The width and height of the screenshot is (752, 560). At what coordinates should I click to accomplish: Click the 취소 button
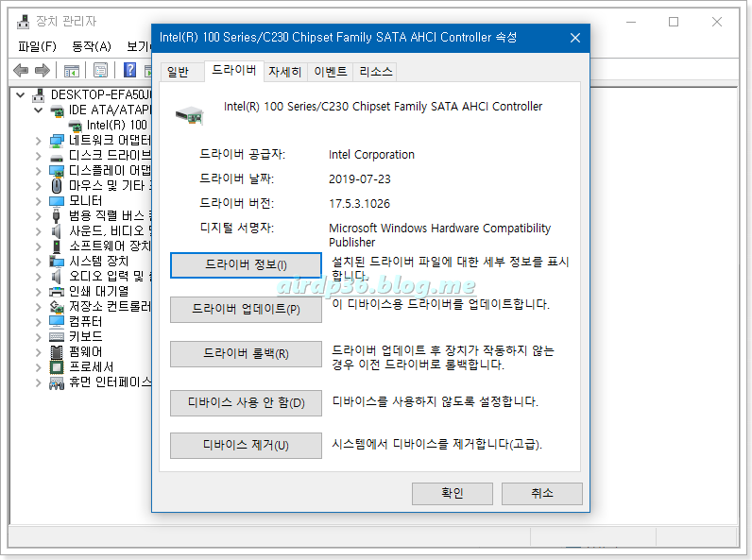(542, 493)
